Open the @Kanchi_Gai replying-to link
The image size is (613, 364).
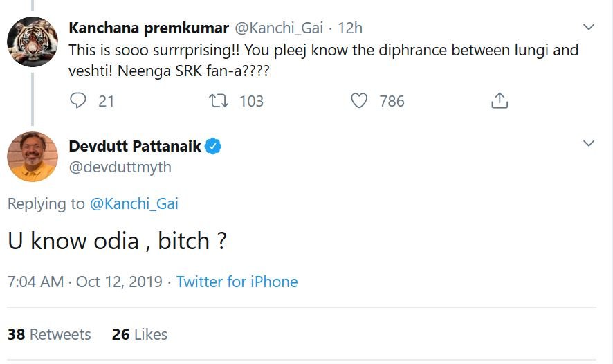click(134, 203)
